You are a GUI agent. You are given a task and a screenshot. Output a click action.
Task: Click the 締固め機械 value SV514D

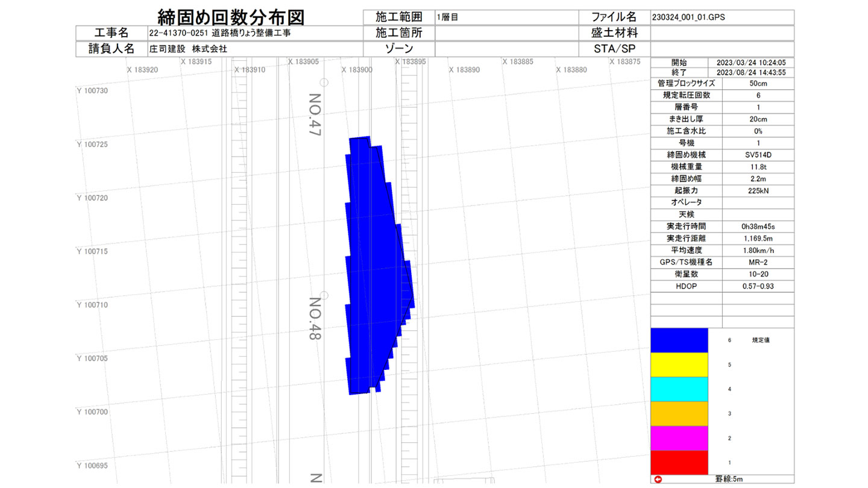click(758, 155)
